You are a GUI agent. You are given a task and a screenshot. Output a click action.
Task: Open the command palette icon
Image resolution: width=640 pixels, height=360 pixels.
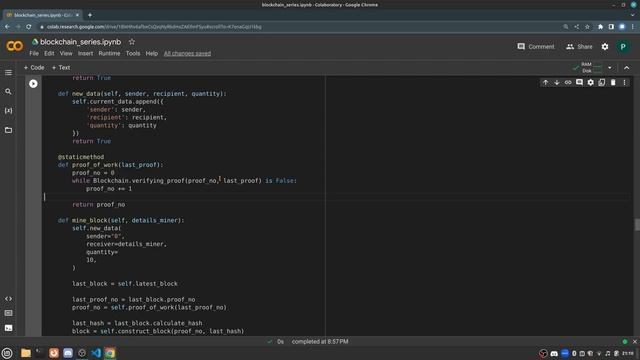pyautogui.click(x=8, y=313)
